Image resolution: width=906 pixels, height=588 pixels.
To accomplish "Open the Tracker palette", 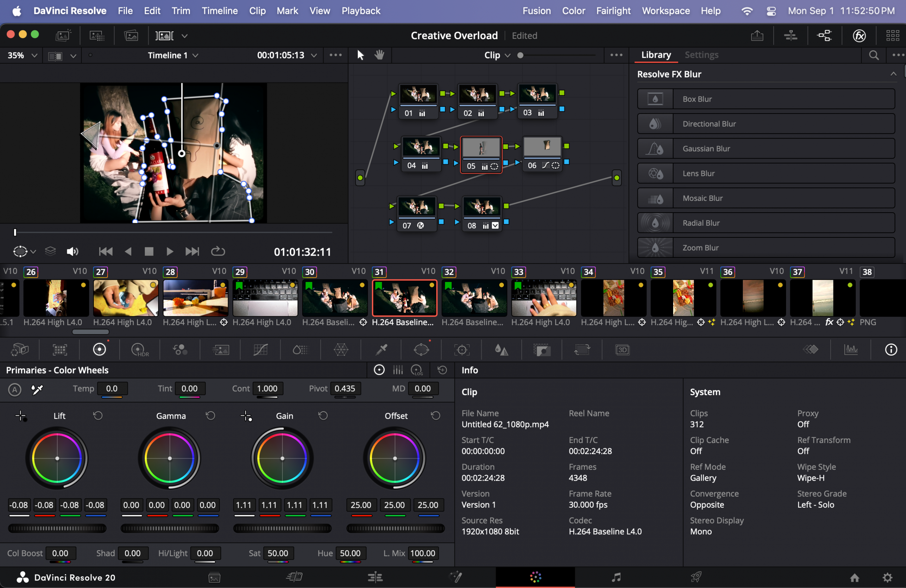I will (x=461, y=350).
